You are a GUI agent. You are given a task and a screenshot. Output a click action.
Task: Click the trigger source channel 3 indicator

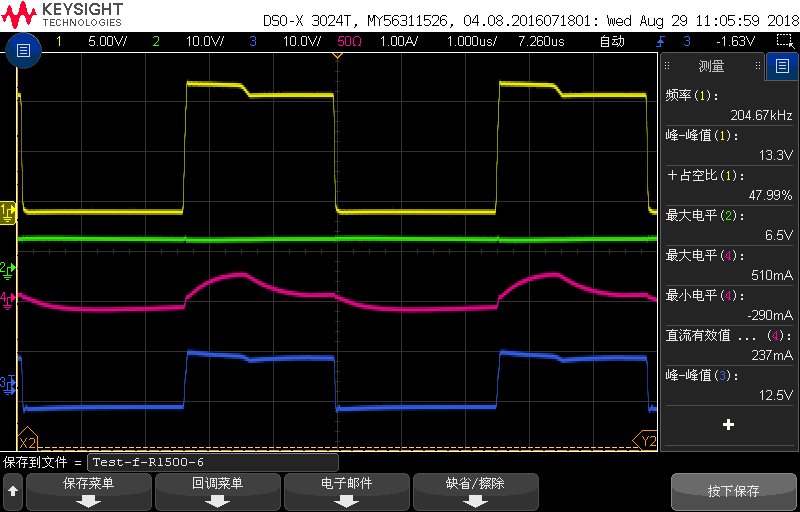coord(687,41)
